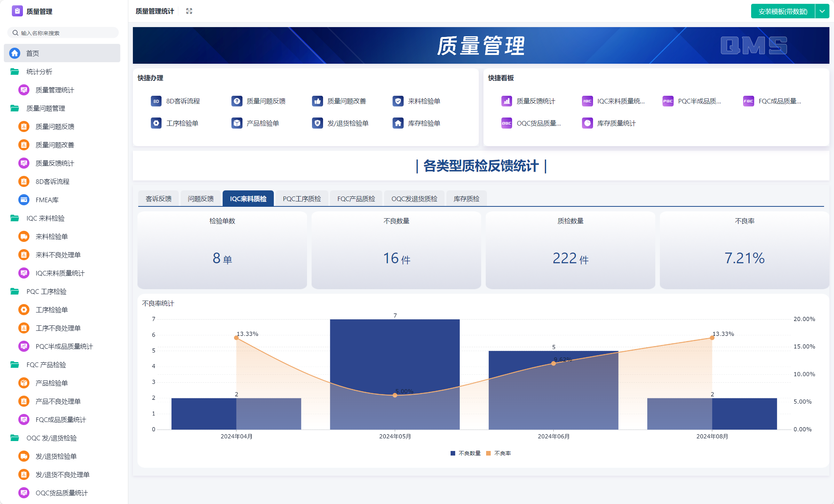Click the 库存检验单 house icon
The height and width of the screenshot is (504, 834).
pos(398,123)
